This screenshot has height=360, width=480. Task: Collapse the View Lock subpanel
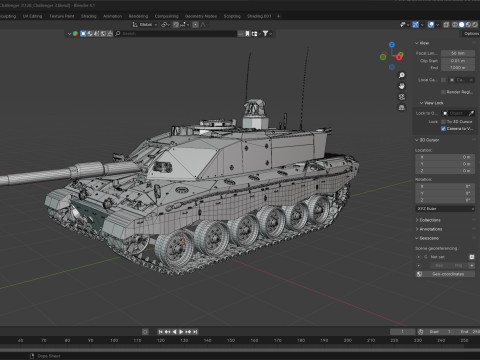click(x=431, y=103)
